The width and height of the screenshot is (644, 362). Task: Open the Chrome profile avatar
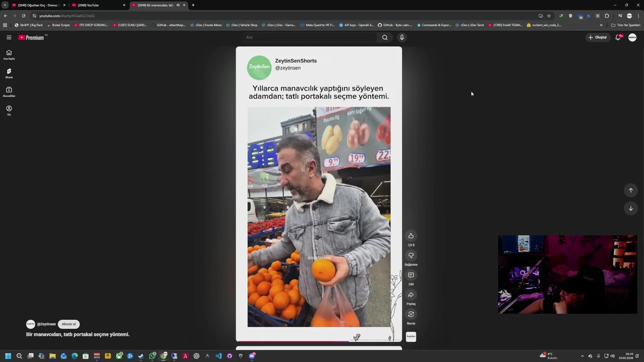pos(629,16)
